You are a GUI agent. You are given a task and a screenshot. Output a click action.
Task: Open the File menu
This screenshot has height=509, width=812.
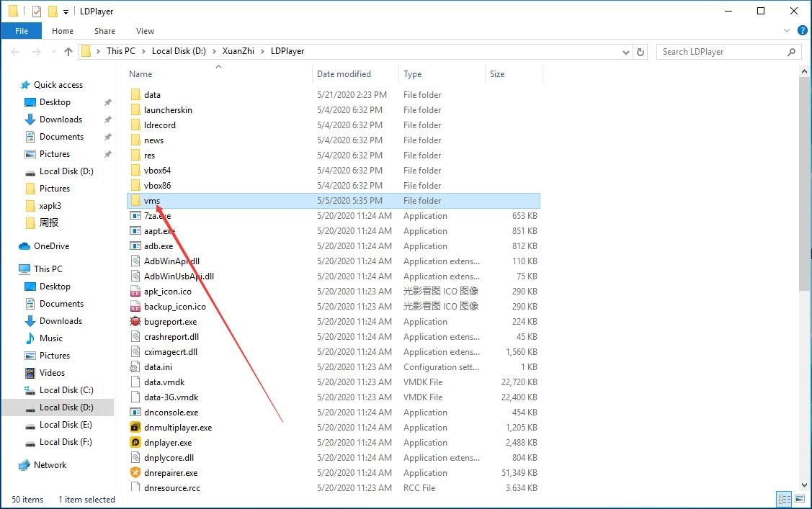pyautogui.click(x=21, y=30)
